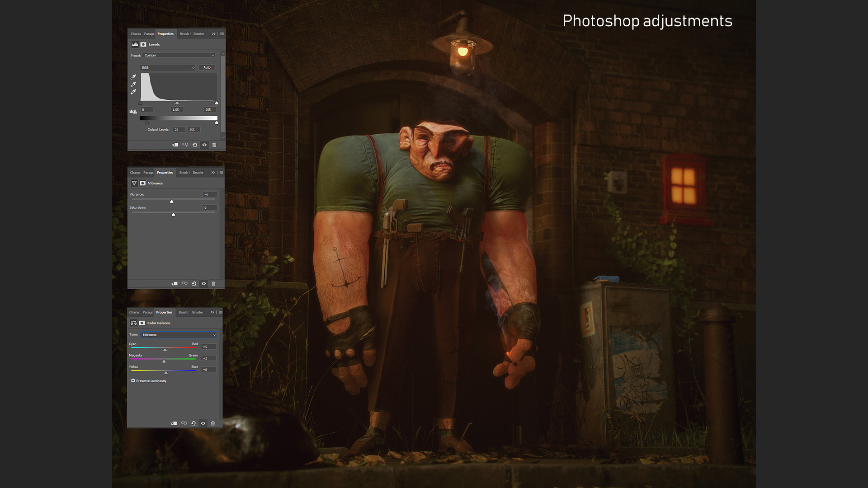Clip the Levels adjustment to the layer below
This screenshot has height=488, width=868.
click(175, 145)
